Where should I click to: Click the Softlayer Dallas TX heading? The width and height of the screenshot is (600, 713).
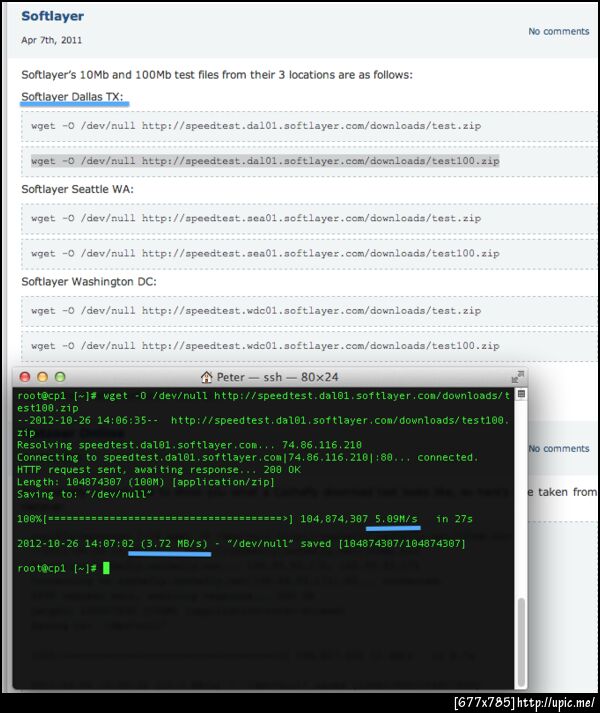[x=72, y=97]
